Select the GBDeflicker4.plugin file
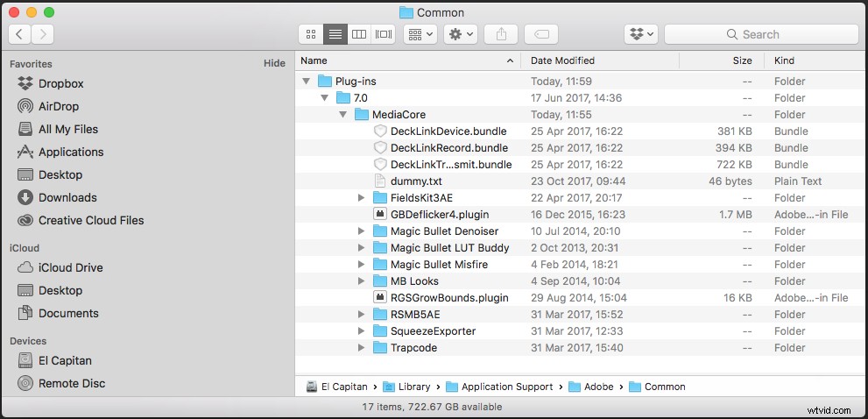Screen dimensions: 868x419 pyautogui.click(x=582, y=215)
